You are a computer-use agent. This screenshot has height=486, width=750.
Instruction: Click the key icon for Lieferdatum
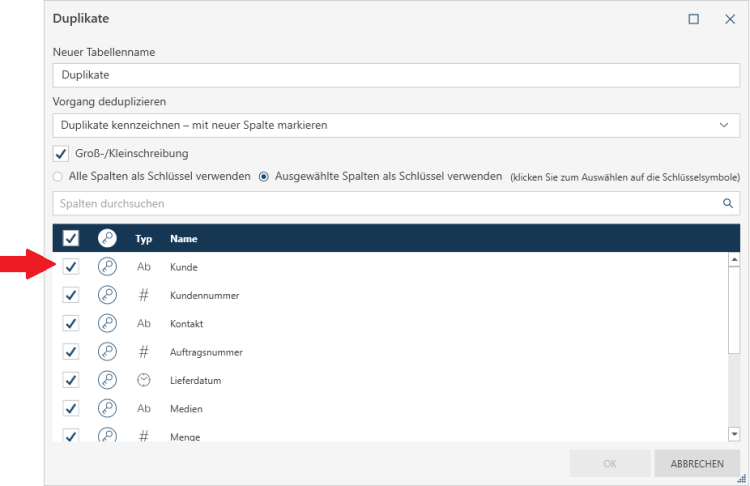[107, 380]
